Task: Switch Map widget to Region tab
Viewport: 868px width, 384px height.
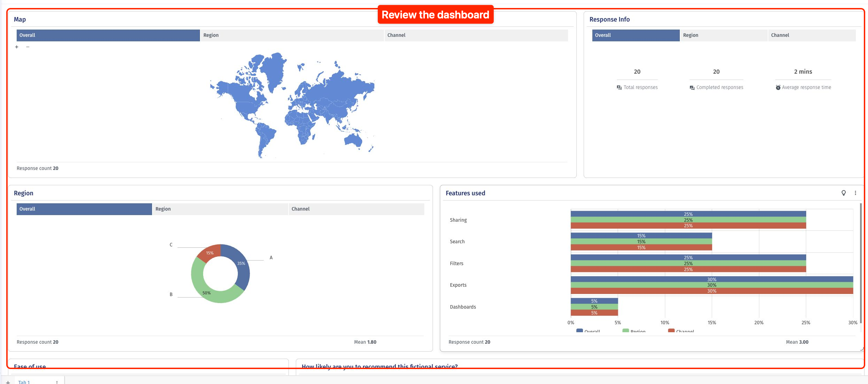Action: click(292, 35)
